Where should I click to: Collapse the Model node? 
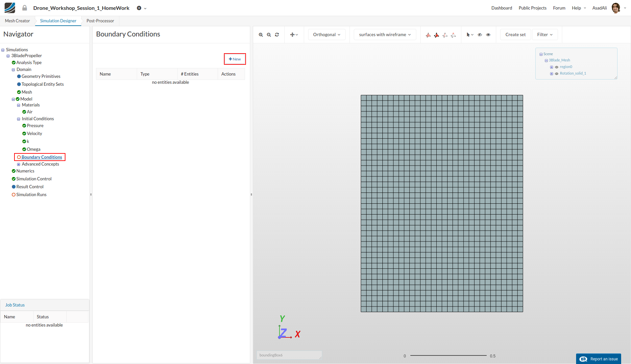pyautogui.click(x=13, y=99)
